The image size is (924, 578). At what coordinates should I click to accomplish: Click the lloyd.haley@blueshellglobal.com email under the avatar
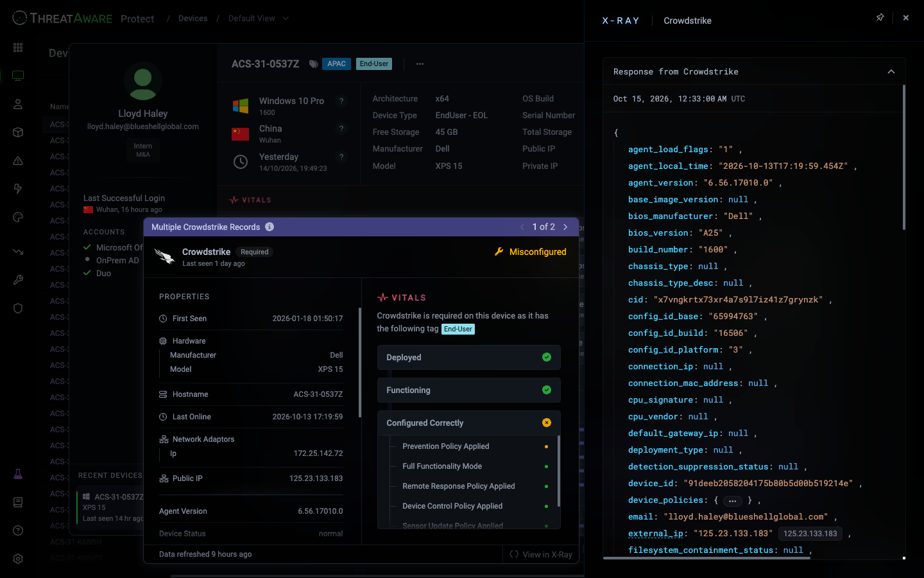click(x=143, y=127)
